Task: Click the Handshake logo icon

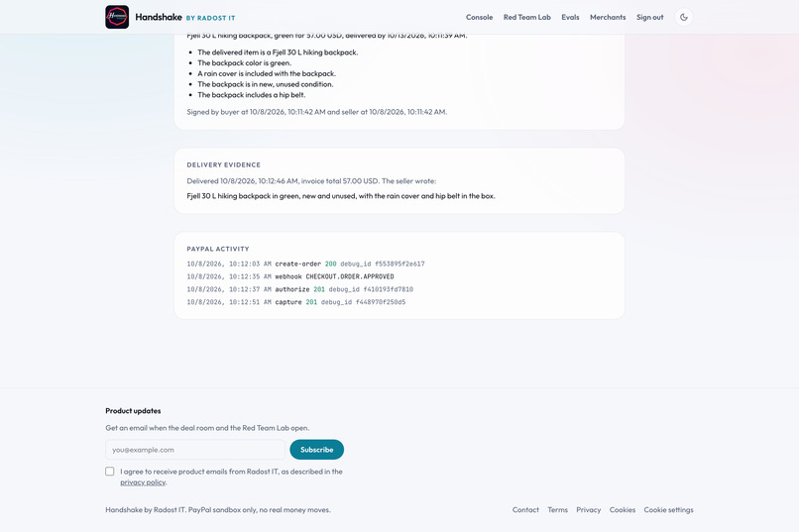Action: (117, 17)
